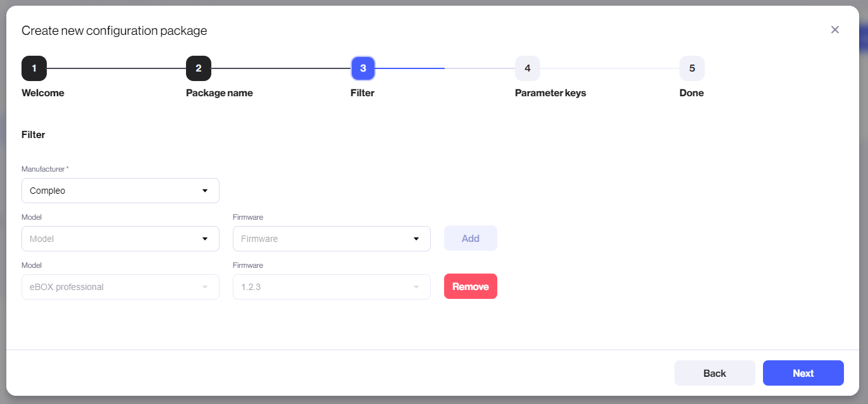
Task: Go to step 1 Welcome
Action: pyautogui.click(x=34, y=68)
